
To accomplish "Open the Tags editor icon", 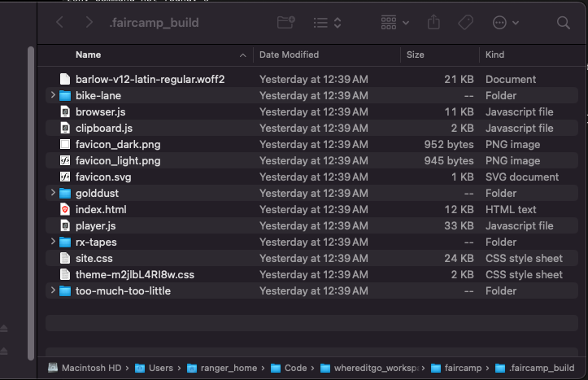I will (466, 23).
